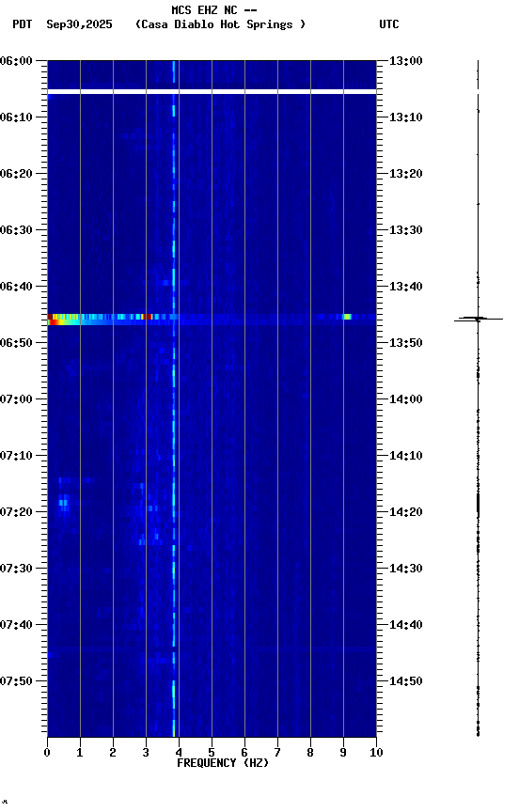
Task: Click the 2 Hz frequency axis label
Action: tap(113, 753)
